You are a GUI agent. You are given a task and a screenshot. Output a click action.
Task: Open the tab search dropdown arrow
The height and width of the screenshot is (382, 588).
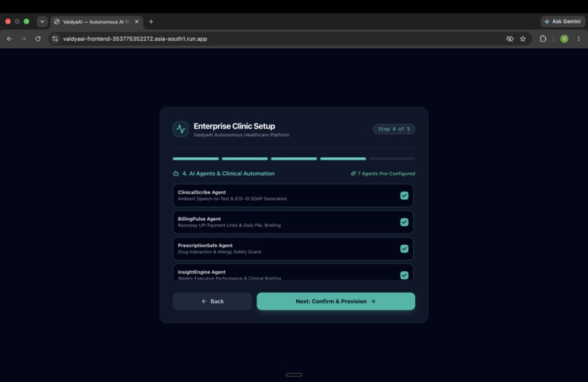click(x=42, y=21)
